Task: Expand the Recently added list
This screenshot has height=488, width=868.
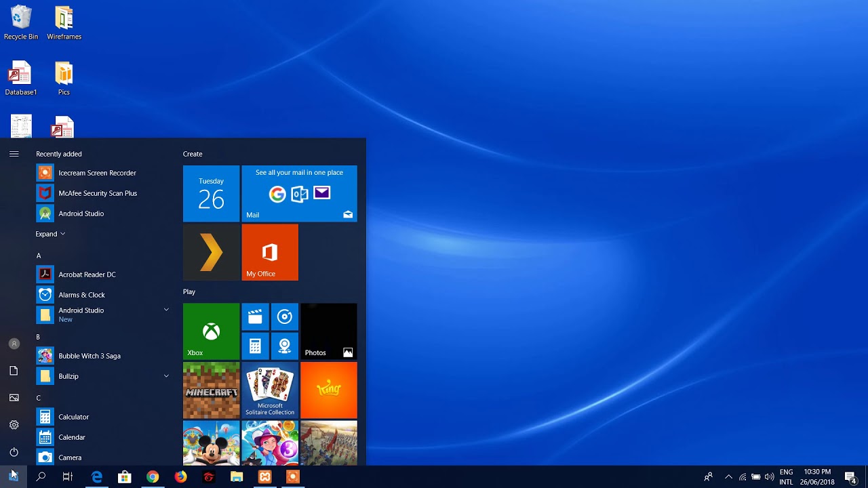Action: pos(51,234)
